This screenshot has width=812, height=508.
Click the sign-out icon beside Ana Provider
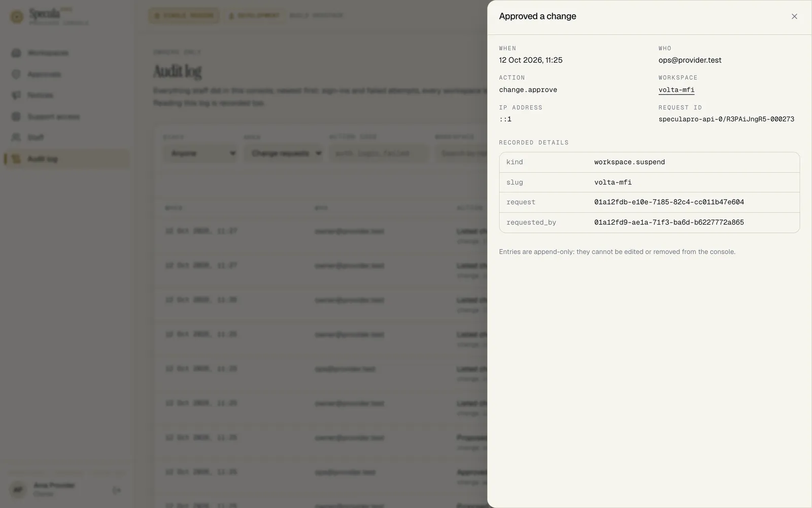click(x=117, y=490)
